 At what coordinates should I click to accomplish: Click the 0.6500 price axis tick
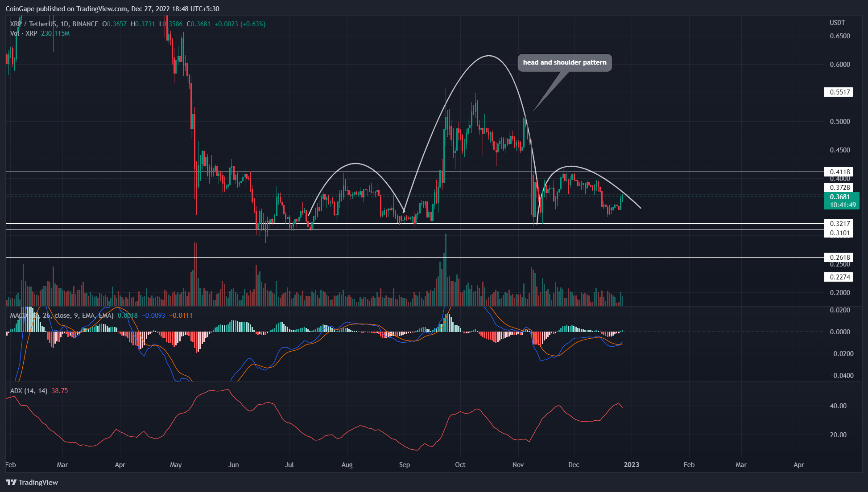tap(840, 36)
